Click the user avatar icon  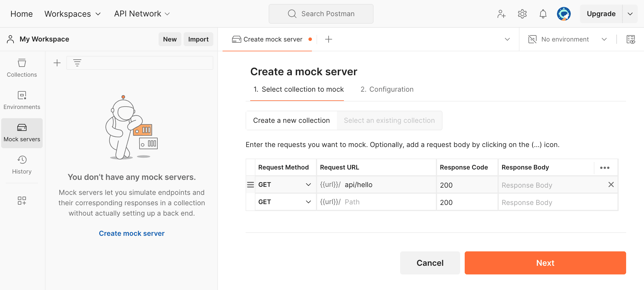pyautogui.click(x=564, y=14)
